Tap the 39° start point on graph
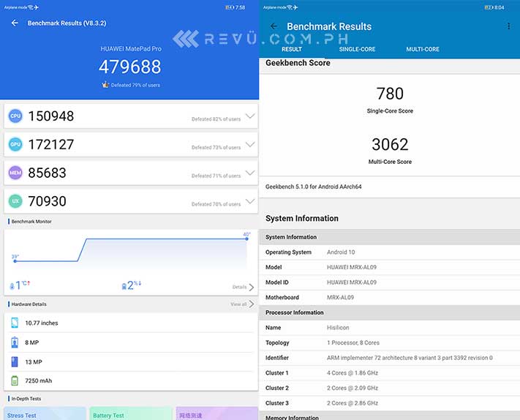 point(15,261)
